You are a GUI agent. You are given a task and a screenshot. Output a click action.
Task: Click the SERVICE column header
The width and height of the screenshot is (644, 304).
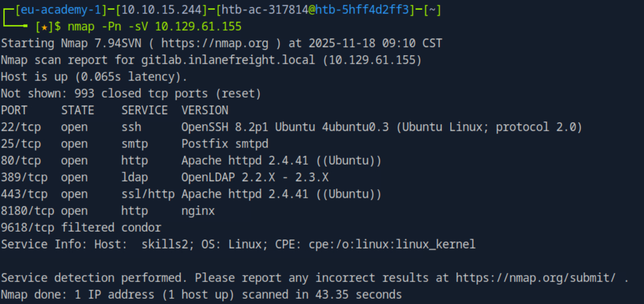[x=144, y=110]
